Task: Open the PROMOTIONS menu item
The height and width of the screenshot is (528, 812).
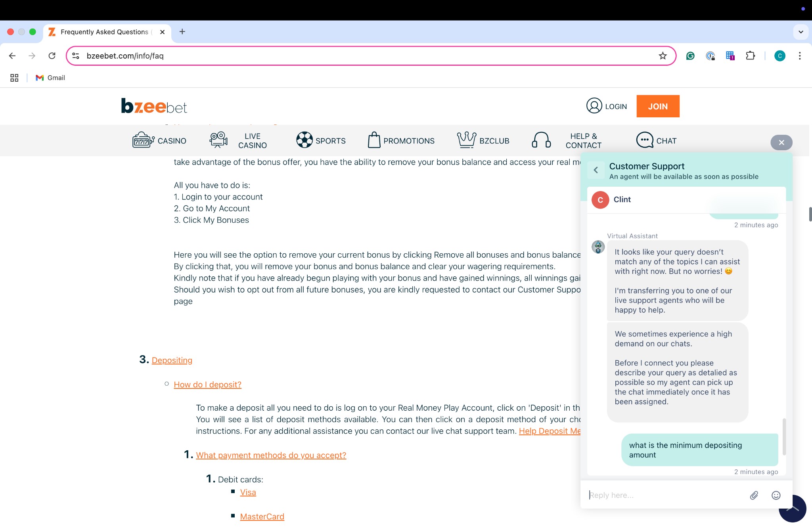Action: (x=401, y=140)
